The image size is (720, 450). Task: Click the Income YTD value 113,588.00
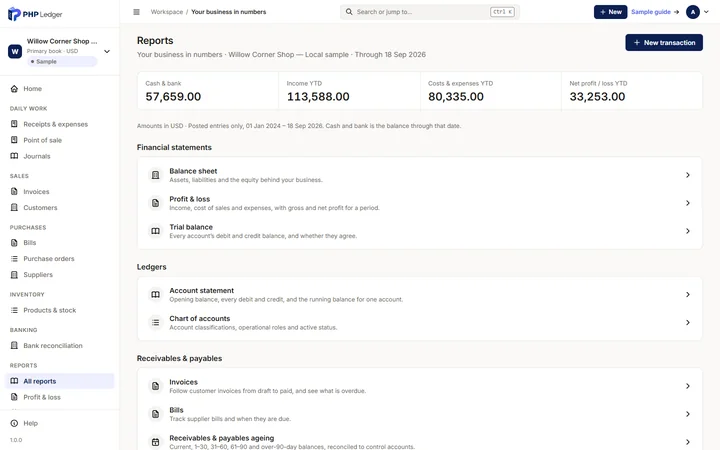(318, 96)
